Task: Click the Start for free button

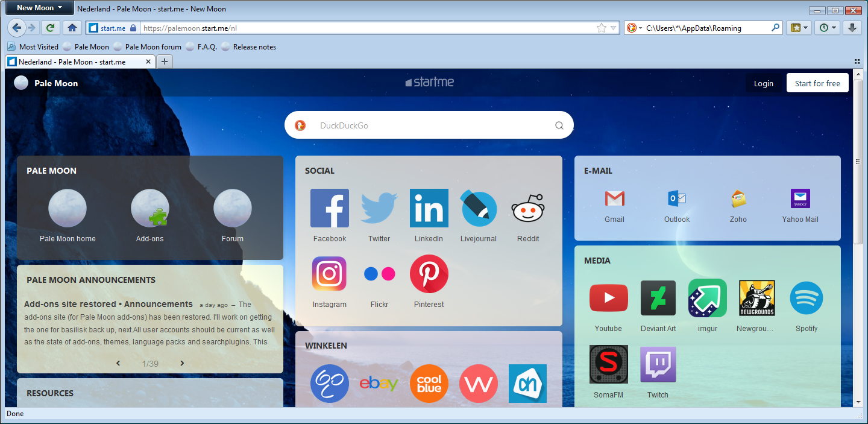Action: pyautogui.click(x=817, y=83)
